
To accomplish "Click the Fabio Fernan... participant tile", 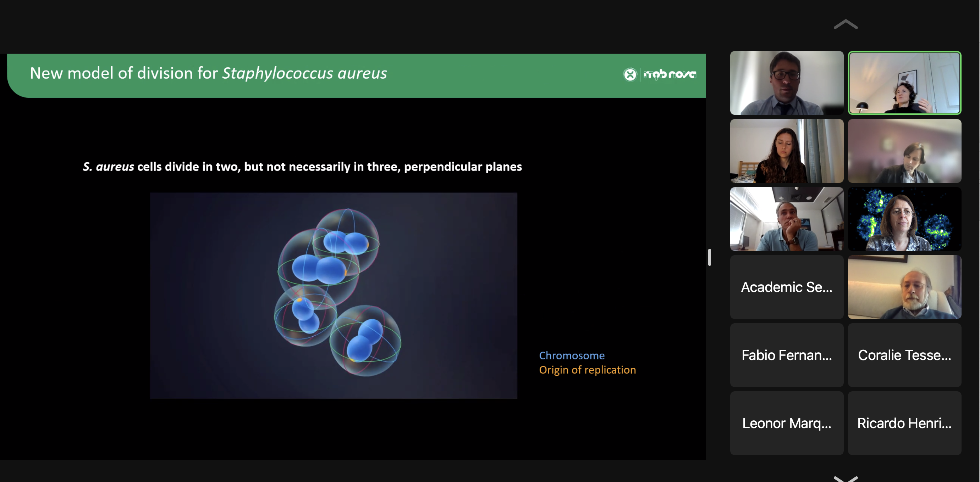I will 786,355.
